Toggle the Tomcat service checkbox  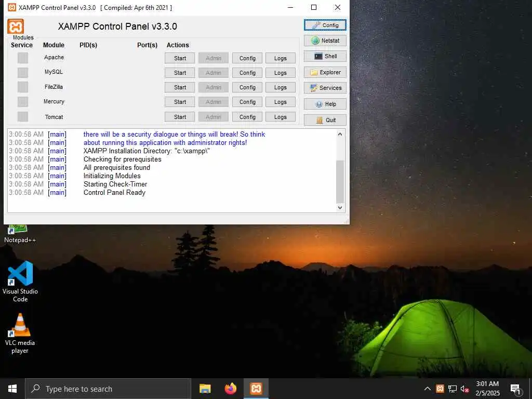pyautogui.click(x=23, y=116)
